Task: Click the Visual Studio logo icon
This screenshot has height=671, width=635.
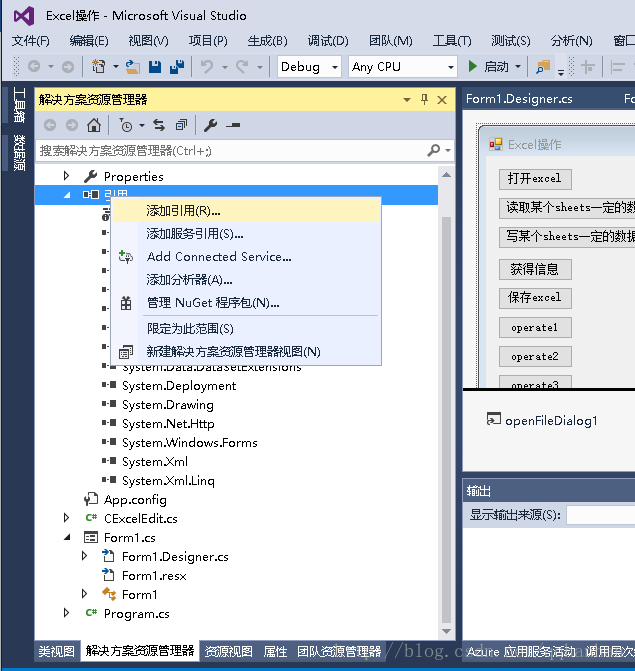Action: 24,16
